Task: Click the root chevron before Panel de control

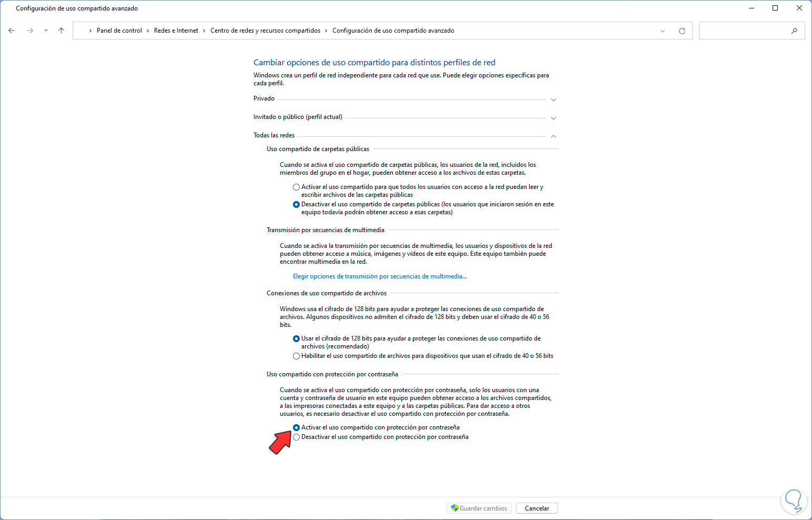Action: coord(90,31)
